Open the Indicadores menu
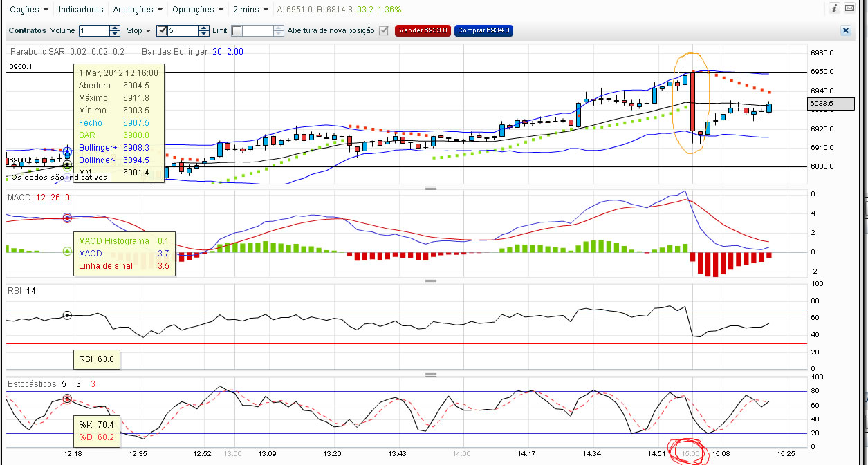 [81, 10]
